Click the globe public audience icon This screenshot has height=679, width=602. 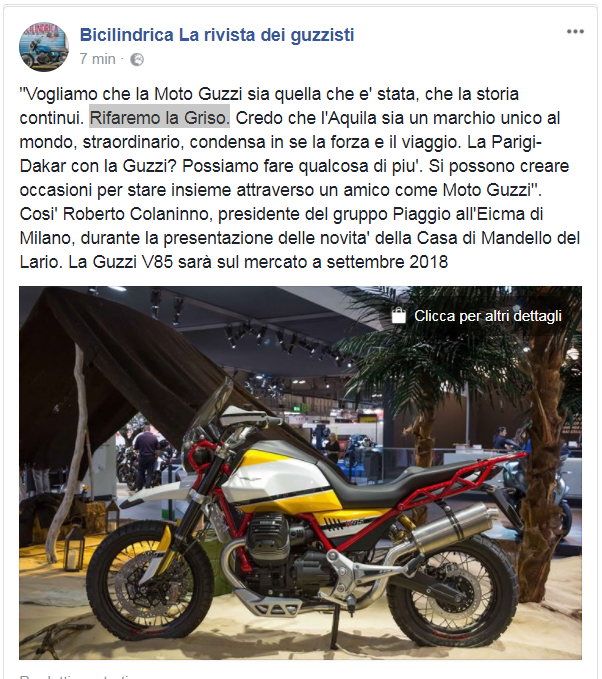(x=137, y=59)
